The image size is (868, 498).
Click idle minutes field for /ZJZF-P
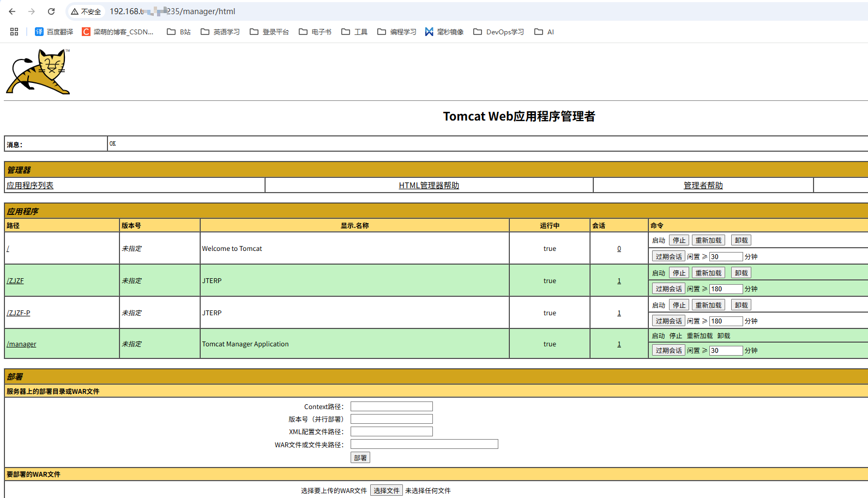(726, 321)
